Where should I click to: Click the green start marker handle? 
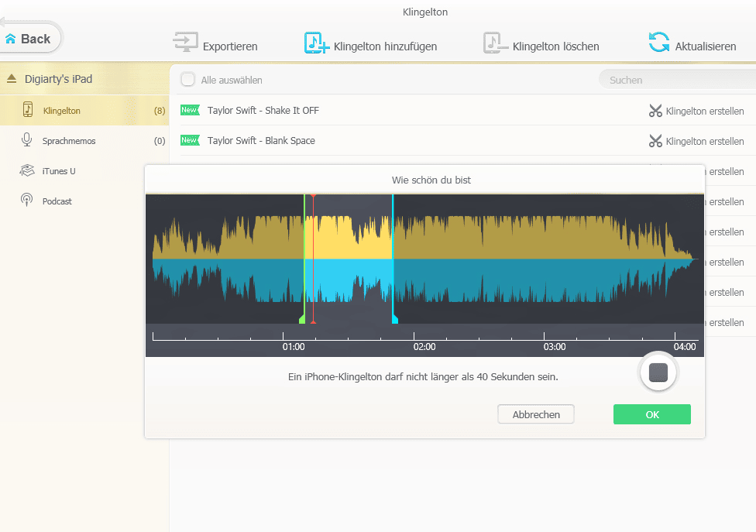tap(302, 318)
